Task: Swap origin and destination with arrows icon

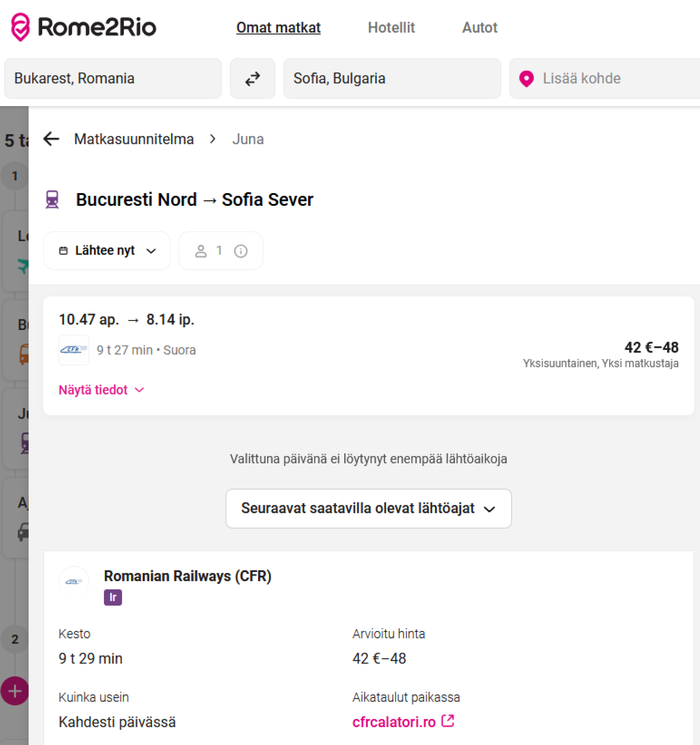Action: click(252, 79)
